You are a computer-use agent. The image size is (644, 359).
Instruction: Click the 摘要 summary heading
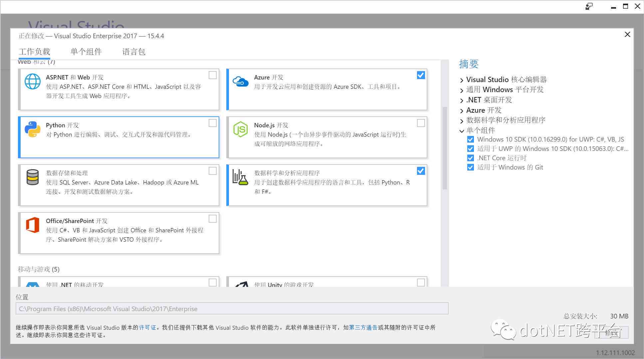click(x=469, y=64)
